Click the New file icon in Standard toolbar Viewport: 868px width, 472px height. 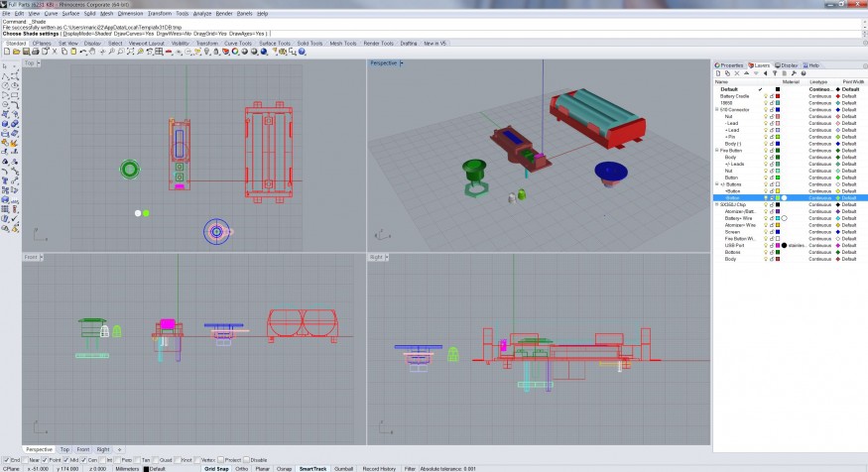(x=6, y=52)
